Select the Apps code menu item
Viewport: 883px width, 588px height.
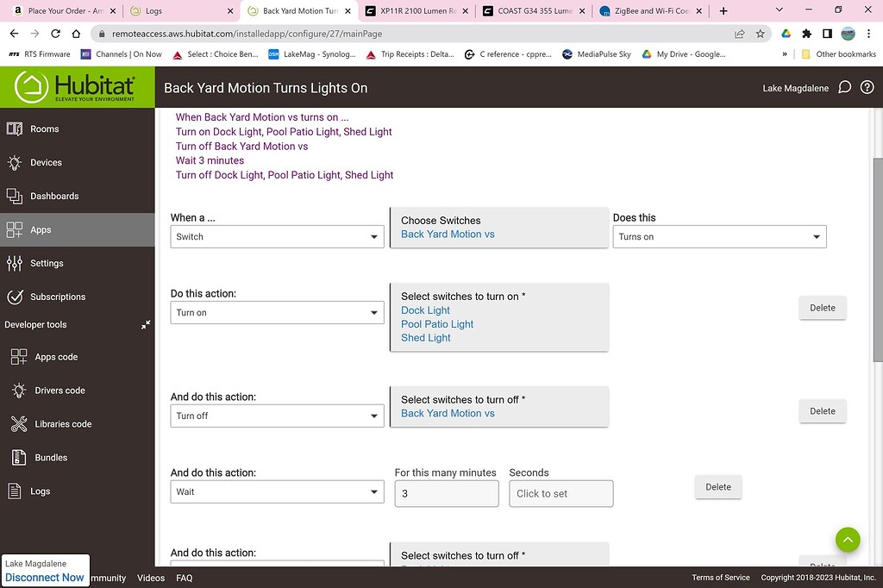tap(56, 357)
